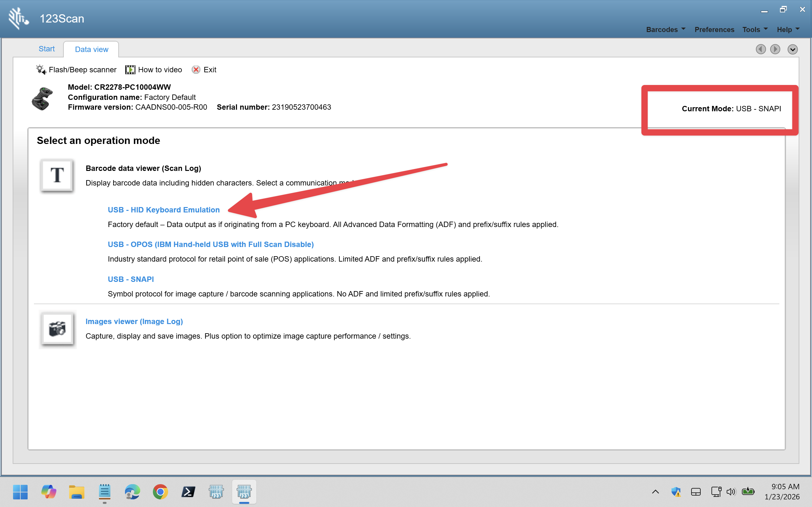Choose the USB - OPOS mode link

point(211,244)
